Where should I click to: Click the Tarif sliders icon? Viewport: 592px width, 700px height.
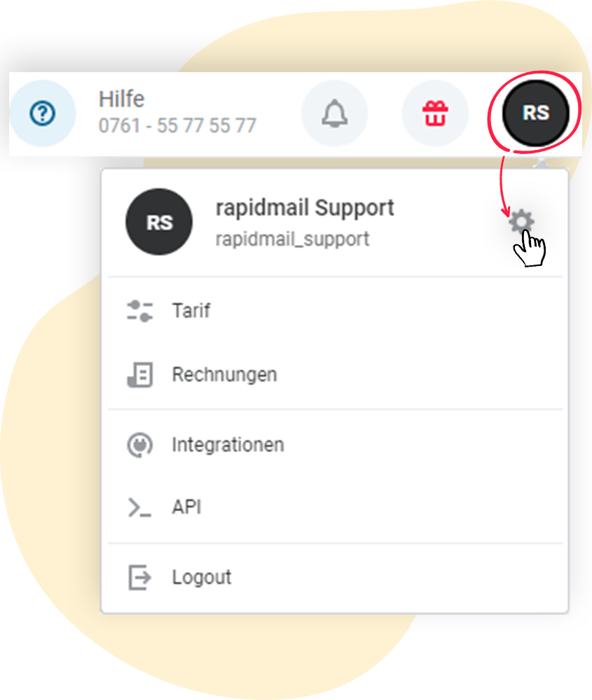click(140, 311)
